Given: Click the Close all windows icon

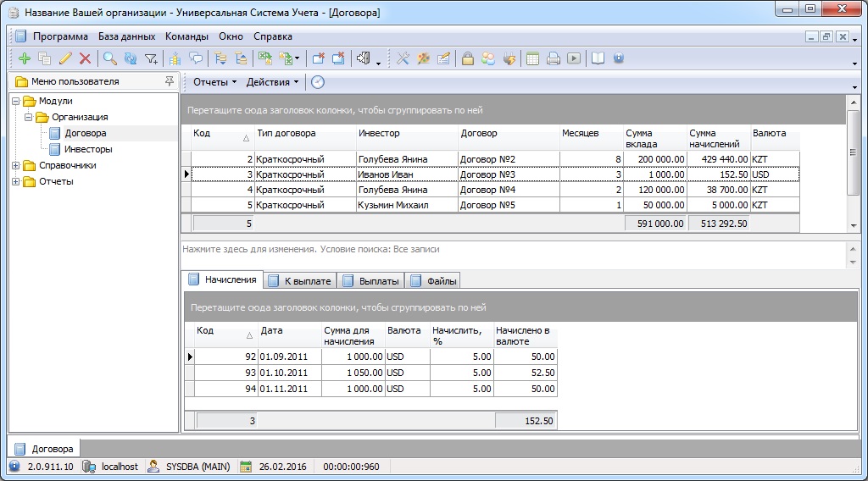Looking at the screenshot, I should tap(338, 58).
